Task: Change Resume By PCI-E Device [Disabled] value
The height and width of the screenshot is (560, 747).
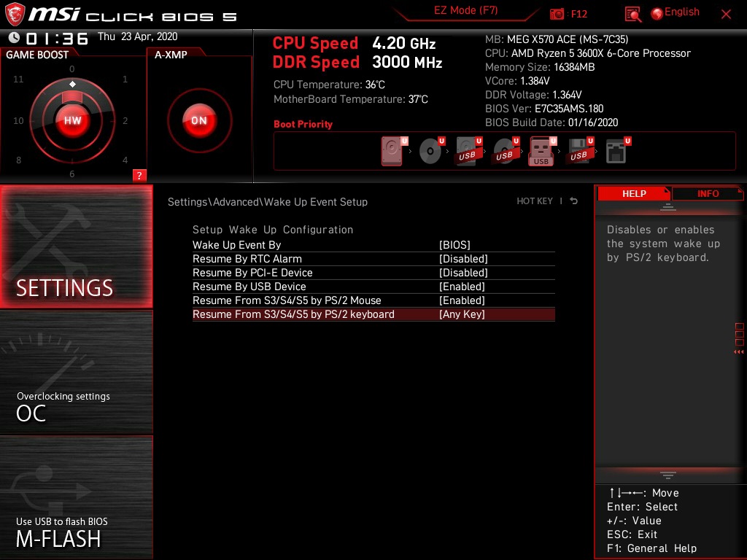Action: coord(463,273)
